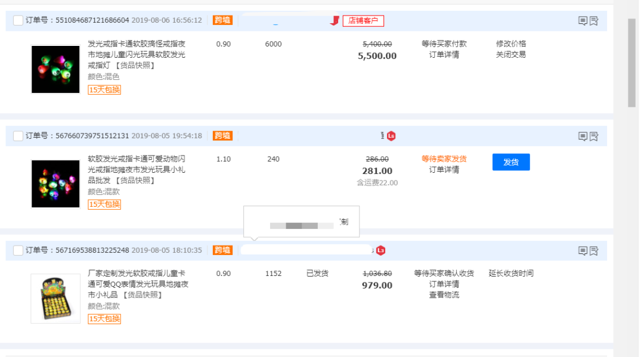Image resolution: width=644 pixels, height=357 pixels.
Task: Click 修改价格 on the first order
Action: point(511,44)
